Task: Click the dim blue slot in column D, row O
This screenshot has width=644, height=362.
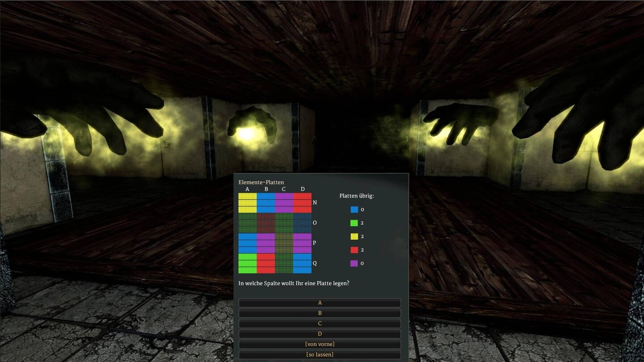Action: pyautogui.click(x=302, y=223)
